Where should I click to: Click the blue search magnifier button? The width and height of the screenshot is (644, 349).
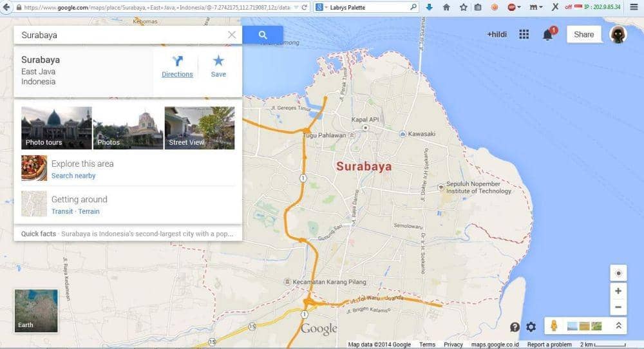point(263,35)
